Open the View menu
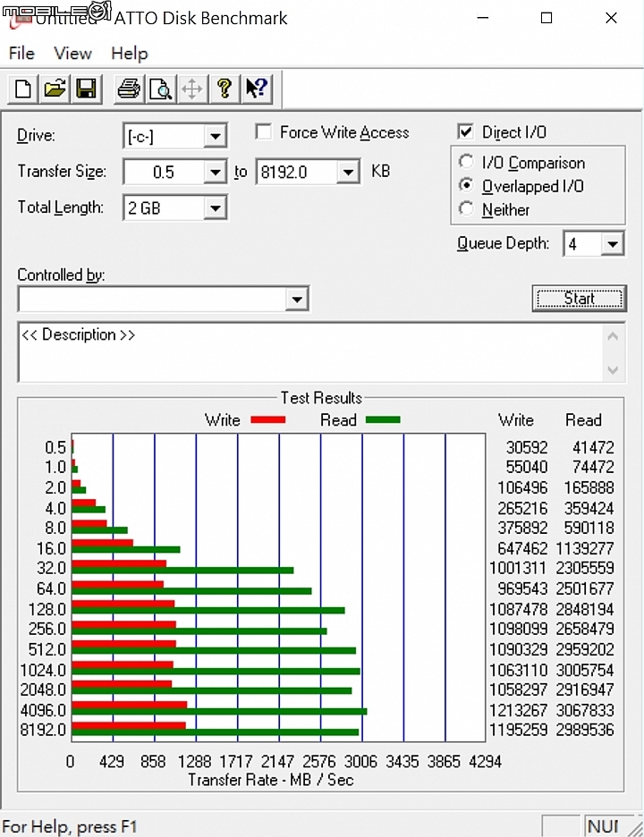644x837 pixels. (x=72, y=54)
